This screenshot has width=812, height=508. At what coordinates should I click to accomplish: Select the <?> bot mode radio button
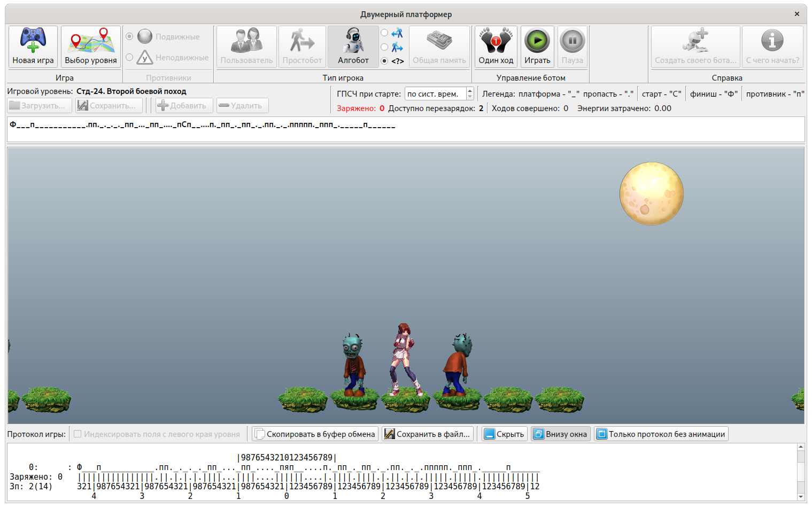pyautogui.click(x=384, y=61)
